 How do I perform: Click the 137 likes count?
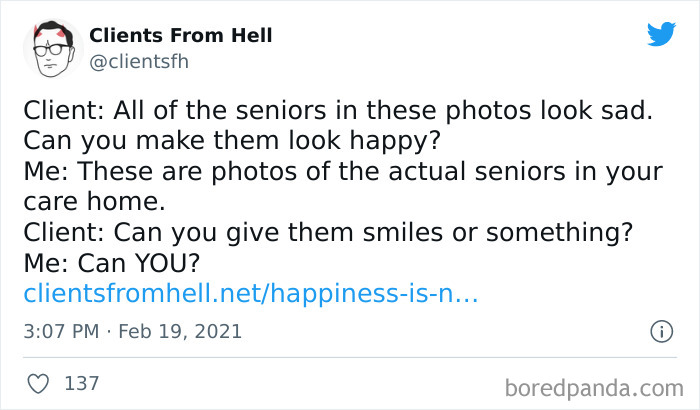click(x=81, y=383)
